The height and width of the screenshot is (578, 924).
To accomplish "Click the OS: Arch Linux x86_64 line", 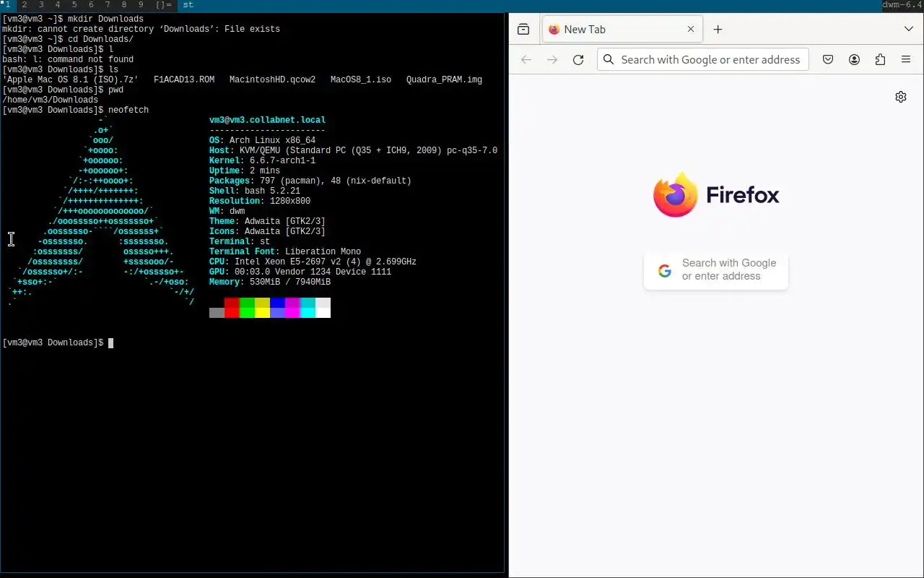I will click(x=262, y=141).
